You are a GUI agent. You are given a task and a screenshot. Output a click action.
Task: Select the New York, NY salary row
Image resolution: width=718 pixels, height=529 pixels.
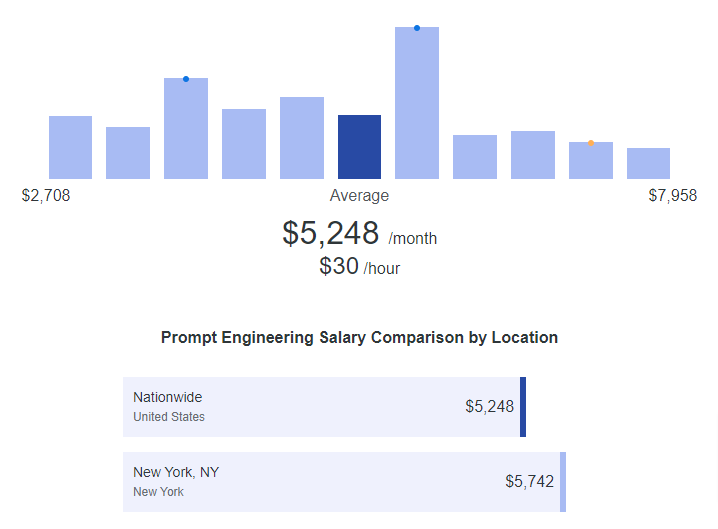pos(344,482)
